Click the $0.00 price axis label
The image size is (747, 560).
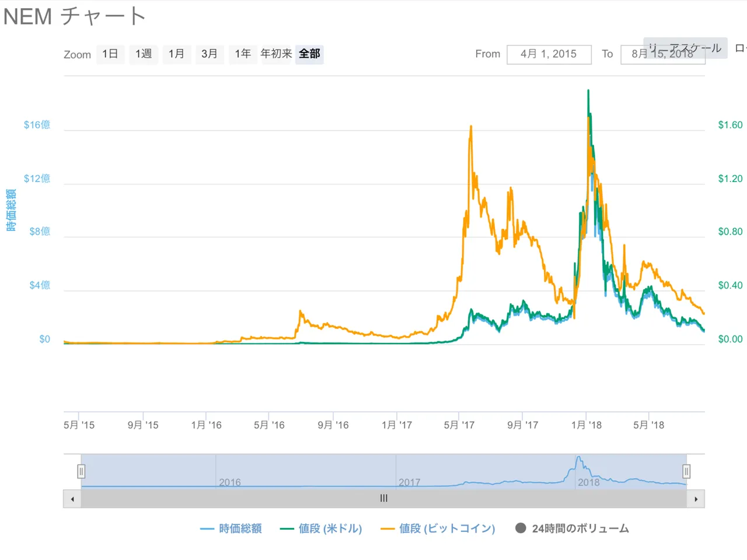click(731, 339)
